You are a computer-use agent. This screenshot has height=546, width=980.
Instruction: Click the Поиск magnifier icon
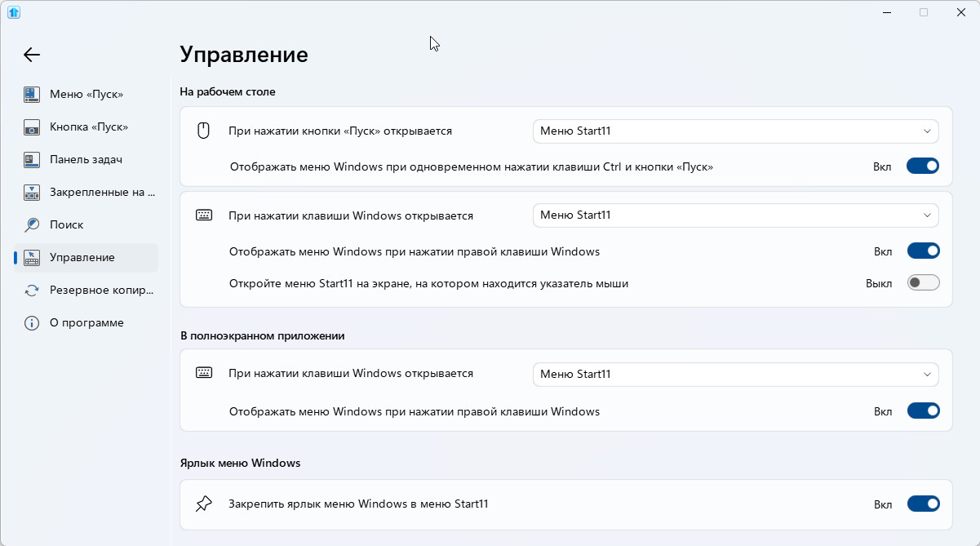(x=32, y=224)
